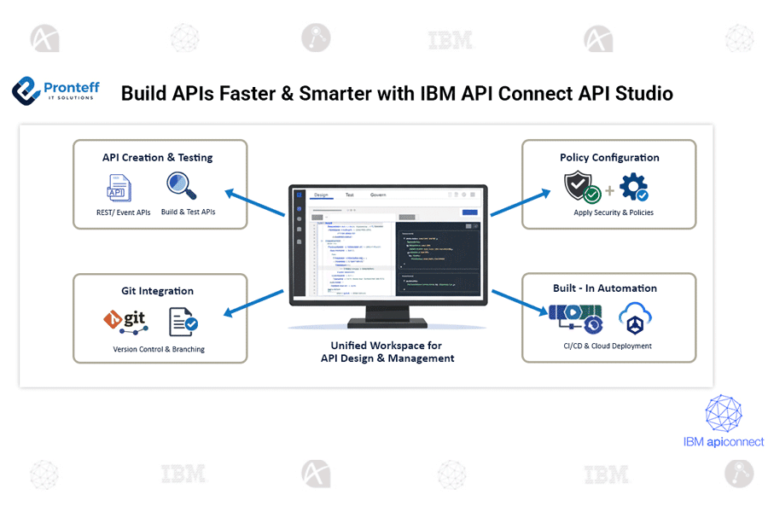Open the Design tab on the monitor

click(x=321, y=195)
